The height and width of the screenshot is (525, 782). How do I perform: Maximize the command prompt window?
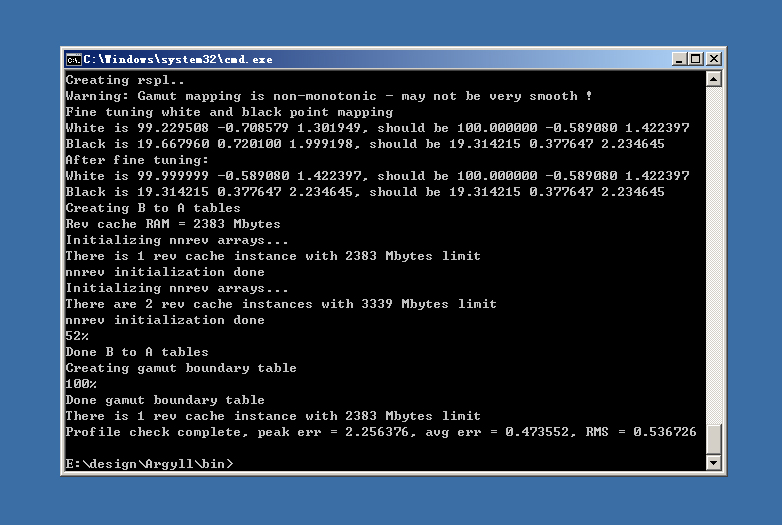pyautogui.click(x=695, y=59)
